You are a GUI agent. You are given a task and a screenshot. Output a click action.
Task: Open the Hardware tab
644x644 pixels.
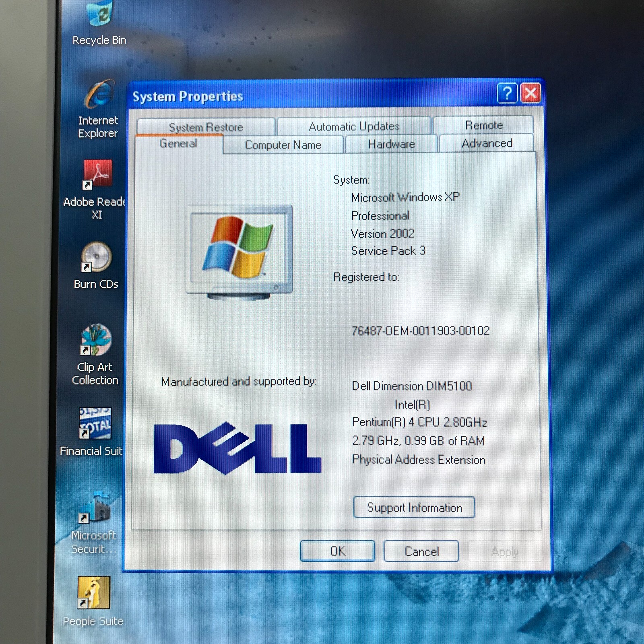391,144
